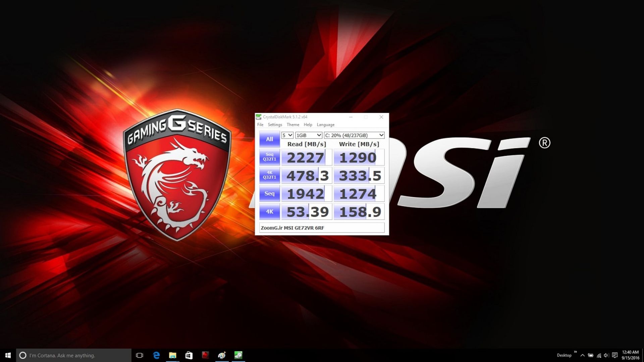Viewport: 644px width, 362px height.
Task: Open the File menu
Action: pyautogui.click(x=260, y=125)
